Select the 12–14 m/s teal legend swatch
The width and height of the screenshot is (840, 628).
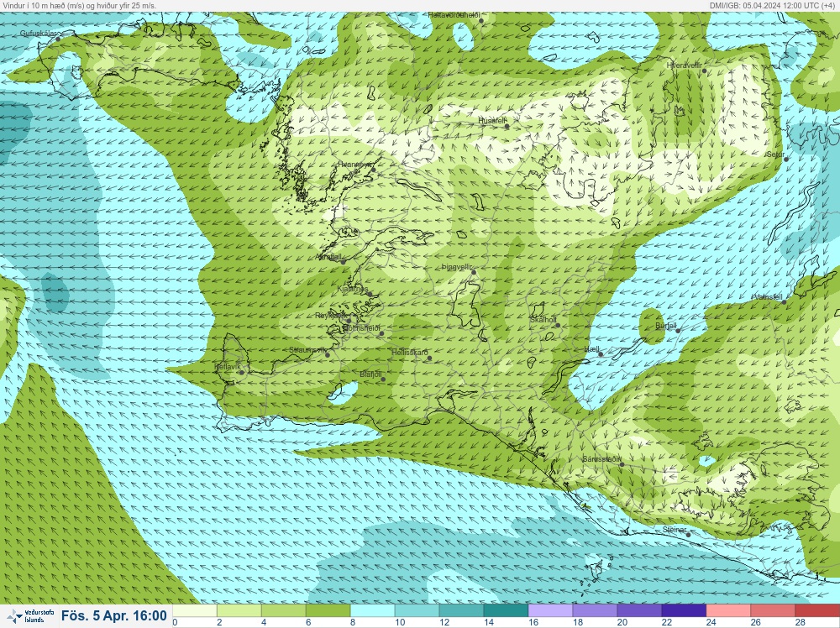[x=462, y=611]
